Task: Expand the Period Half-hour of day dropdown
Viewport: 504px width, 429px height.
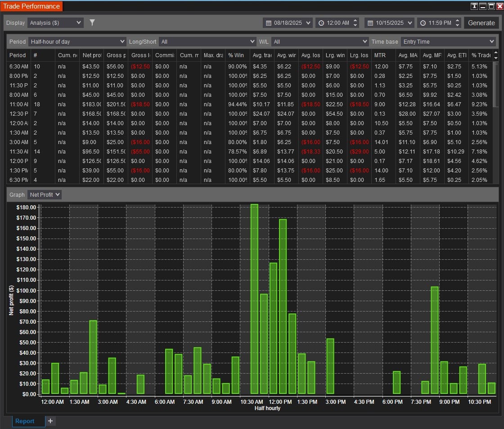Action: click(77, 42)
